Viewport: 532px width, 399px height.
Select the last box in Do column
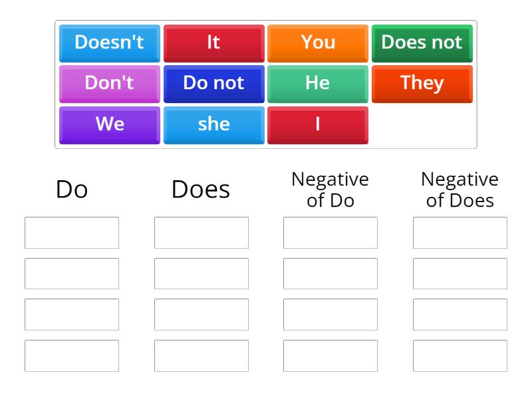72,356
